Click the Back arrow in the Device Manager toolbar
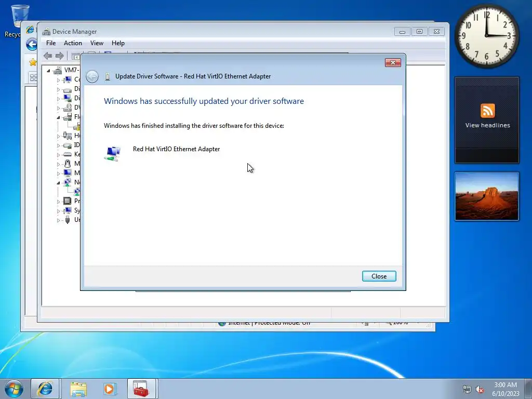The height and width of the screenshot is (399, 532). coord(48,56)
